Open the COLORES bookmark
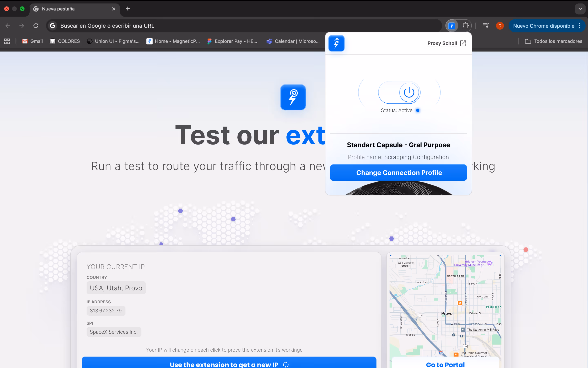 65,41
